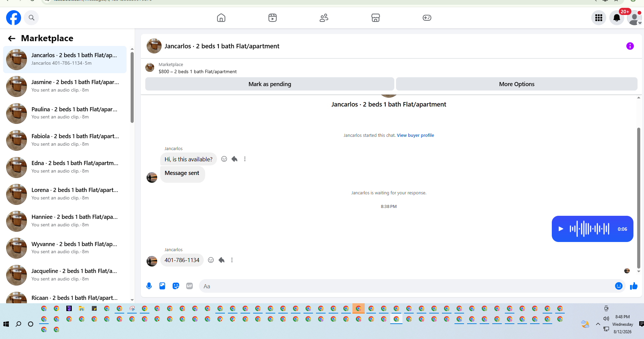React to "Hi, is this available?" message

[x=224, y=159]
